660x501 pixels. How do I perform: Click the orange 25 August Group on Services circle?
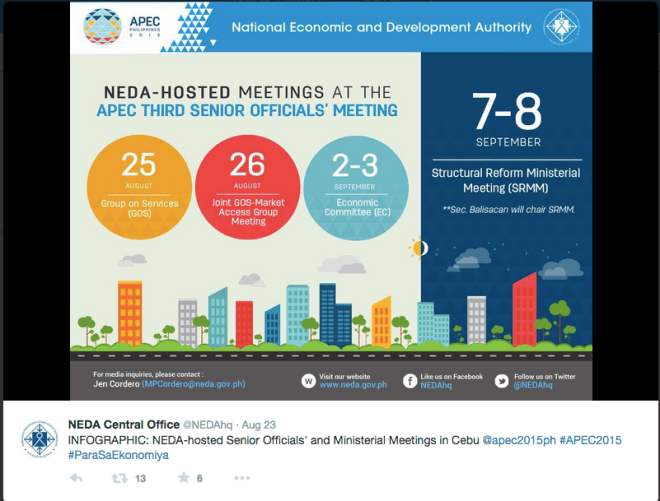click(x=139, y=187)
